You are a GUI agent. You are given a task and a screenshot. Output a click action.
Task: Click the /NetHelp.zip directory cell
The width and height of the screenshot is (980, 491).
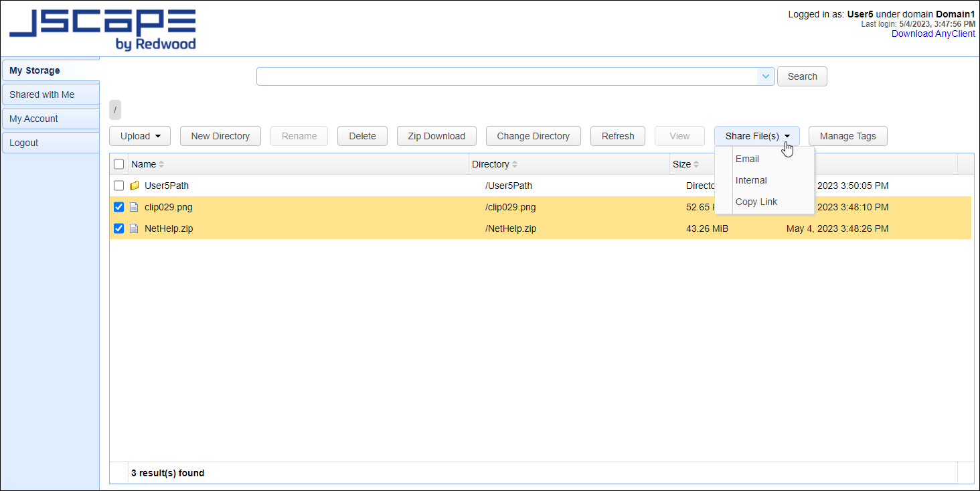[511, 228]
